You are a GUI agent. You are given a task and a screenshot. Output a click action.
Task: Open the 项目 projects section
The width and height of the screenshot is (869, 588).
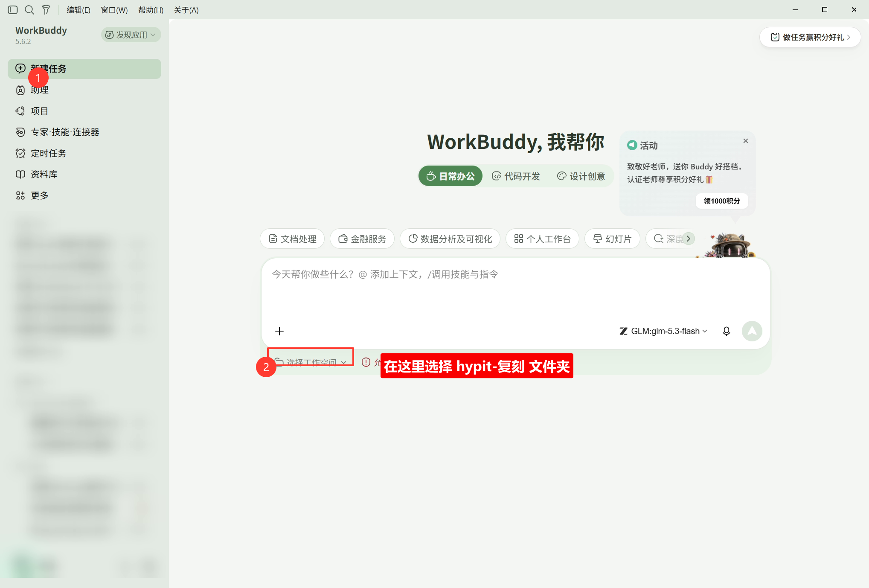[x=84, y=111]
